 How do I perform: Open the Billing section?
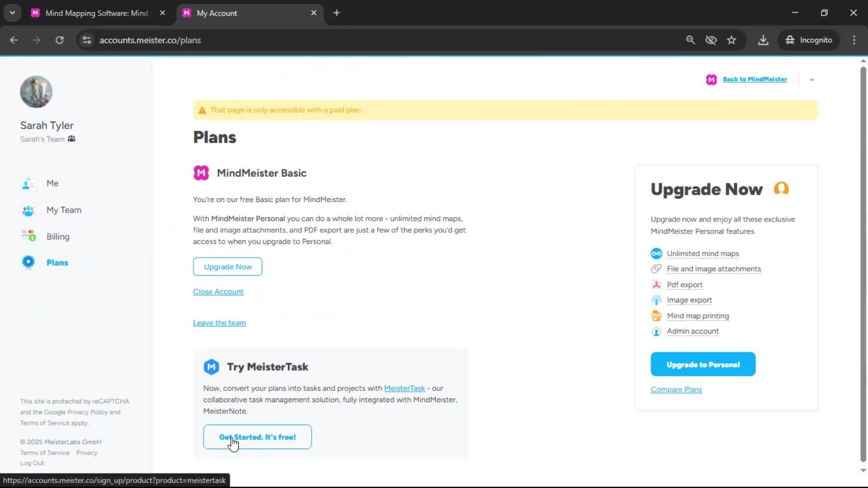click(58, 237)
